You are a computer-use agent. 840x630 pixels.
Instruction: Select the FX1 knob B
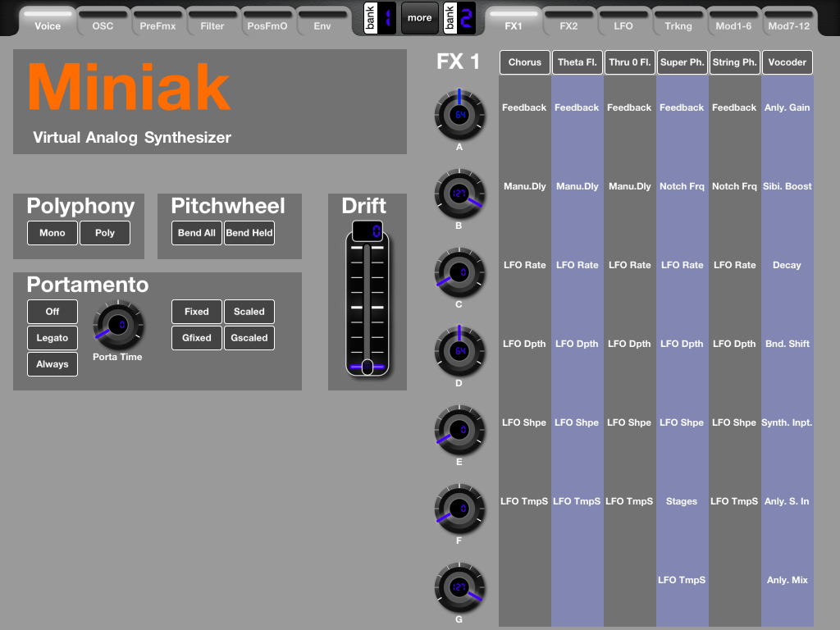pos(459,194)
